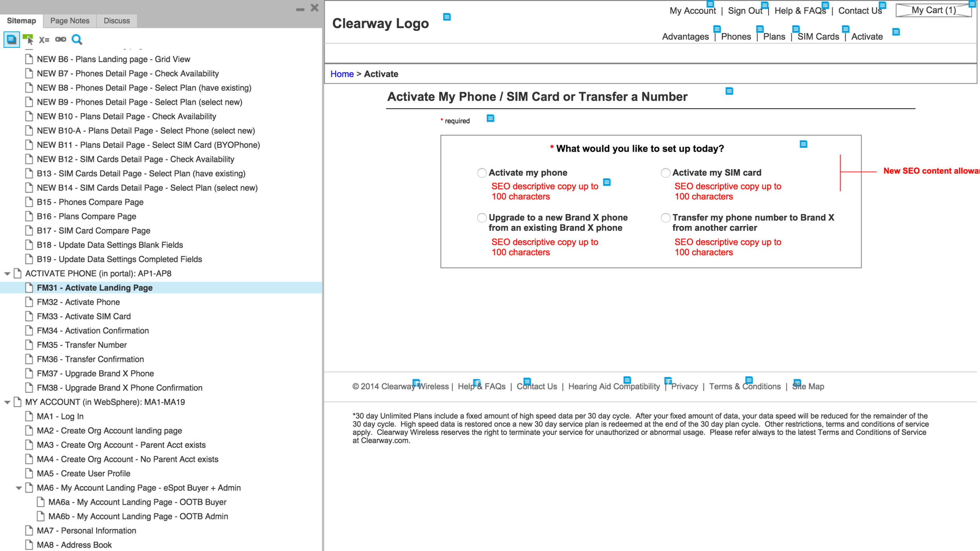
Task: Open note icon next to Advantages
Action: click(x=717, y=29)
